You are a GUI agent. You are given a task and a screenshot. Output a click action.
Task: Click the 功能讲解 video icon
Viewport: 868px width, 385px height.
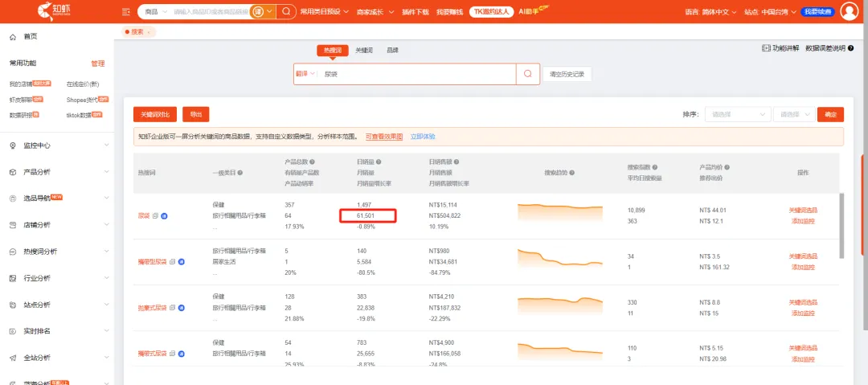pyautogui.click(x=766, y=49)
